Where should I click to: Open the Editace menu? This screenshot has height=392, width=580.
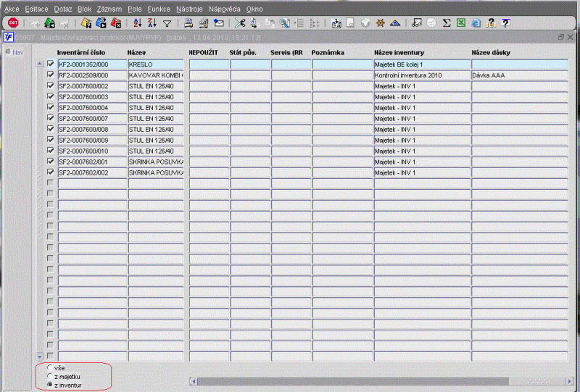coord(36,9)
